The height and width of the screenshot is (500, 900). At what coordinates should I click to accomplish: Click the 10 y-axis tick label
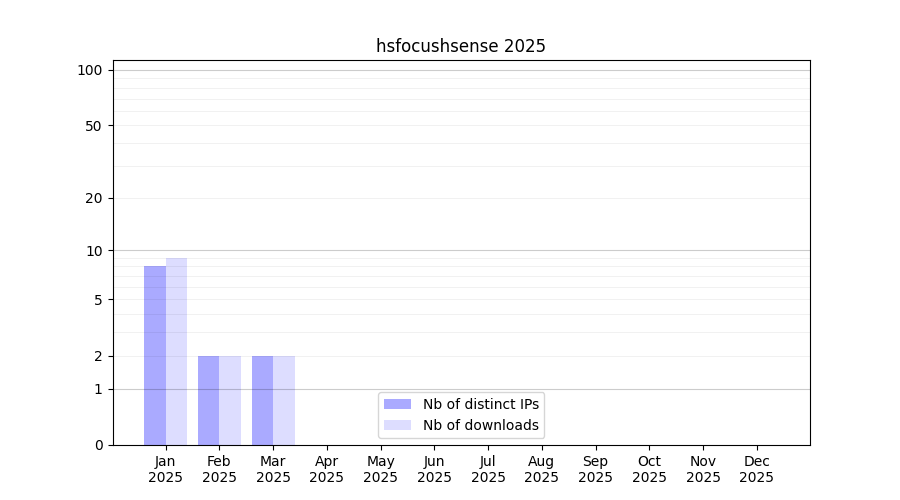tap(94, 251)
